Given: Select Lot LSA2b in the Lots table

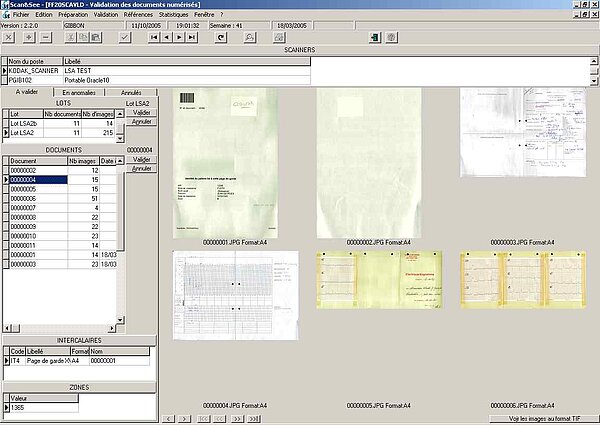Looking at the screenshot, I should (22, 123).
